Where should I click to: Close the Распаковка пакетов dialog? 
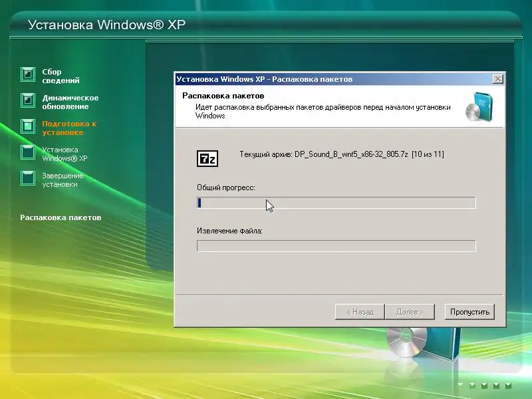click(497, 79)
